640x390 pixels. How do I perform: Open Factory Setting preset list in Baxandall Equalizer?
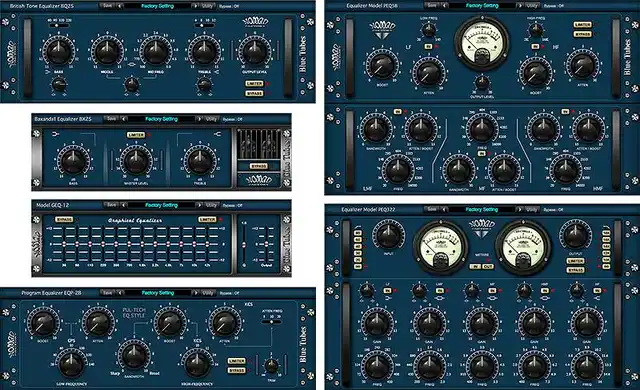click(162, 119)
